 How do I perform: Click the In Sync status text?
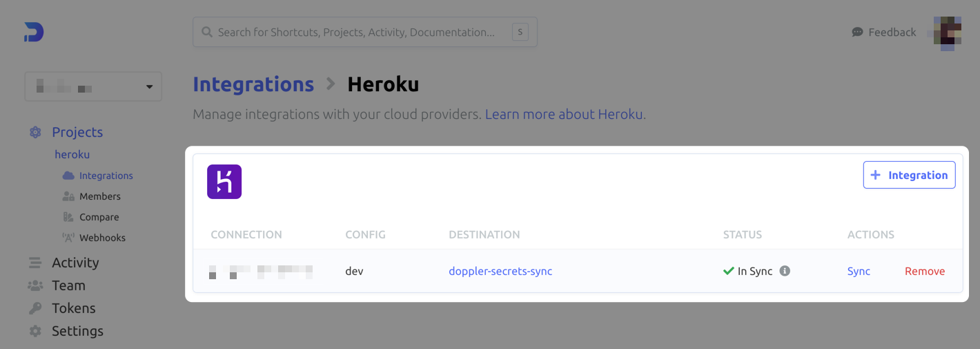pyautogui.click(x=755, y=271)
